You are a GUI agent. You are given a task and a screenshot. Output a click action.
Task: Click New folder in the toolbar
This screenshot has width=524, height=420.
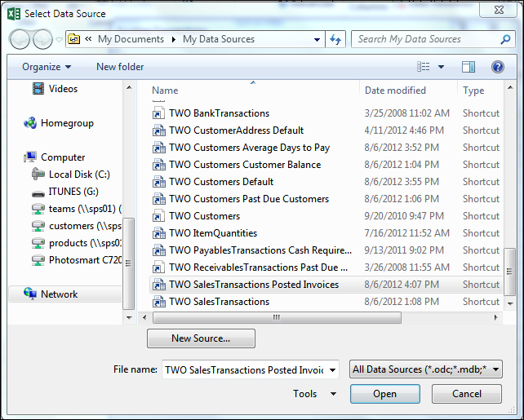coord(120,67)
